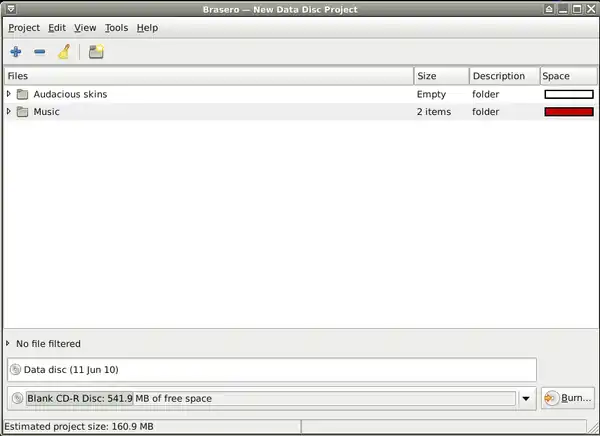The width and height of the screenshot is (600, 436).
Task: Expand the Audacious skins folder
Action: 9,94
